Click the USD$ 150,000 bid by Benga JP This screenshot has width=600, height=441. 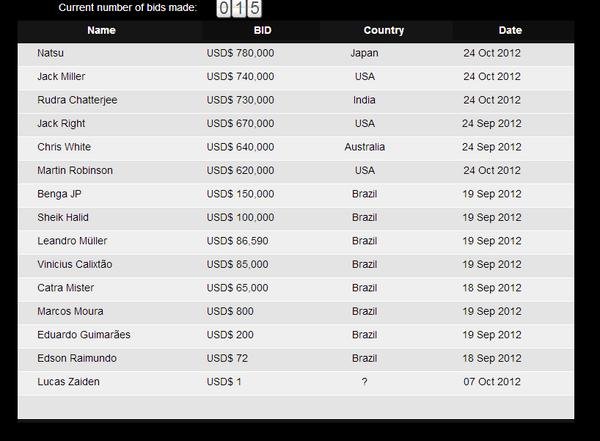pyautogui.click(x=240, y=194)
